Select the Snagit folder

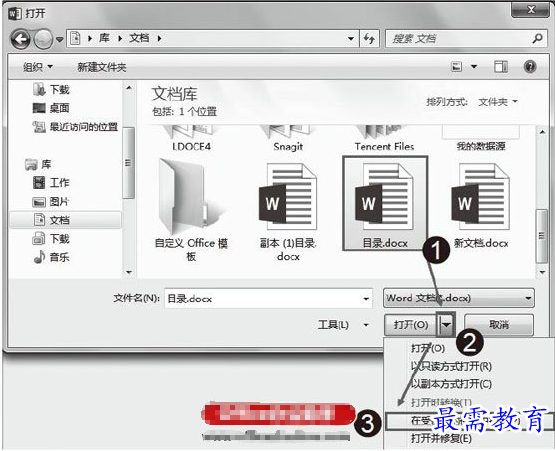point(288,137)
